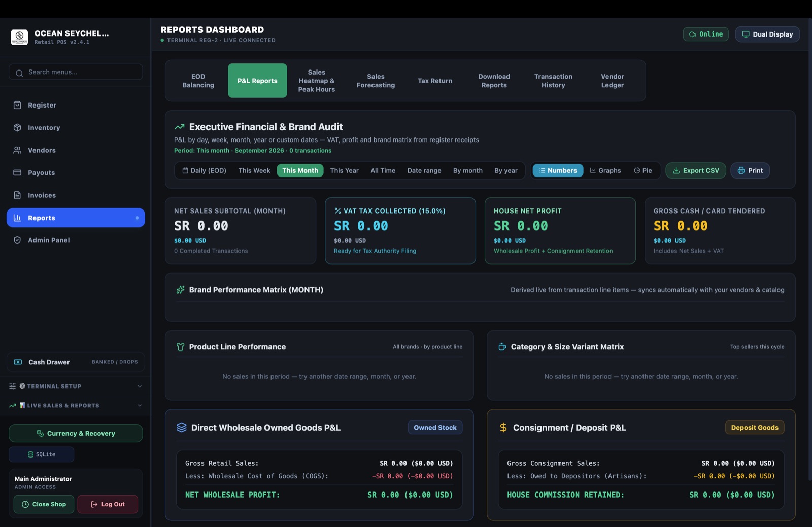
Task: Click the Reports bar chart icon
Action: coord(17,218)
